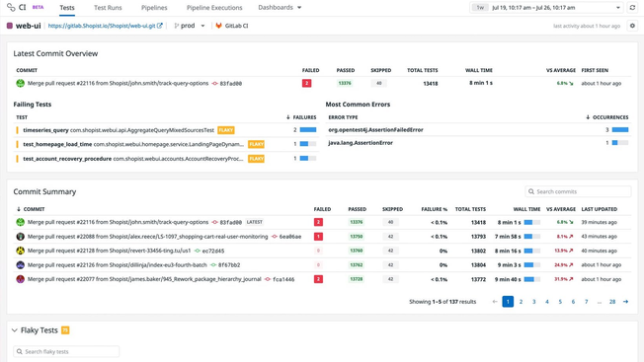Click commit icon beside hash 8f67bb2
This screenshot has width=644, height=362.
tap(213, 264)
